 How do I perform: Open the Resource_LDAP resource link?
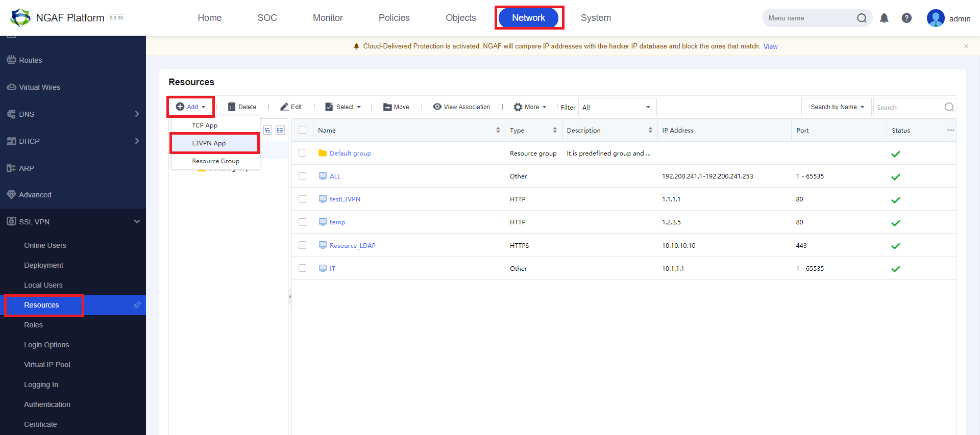353,245
